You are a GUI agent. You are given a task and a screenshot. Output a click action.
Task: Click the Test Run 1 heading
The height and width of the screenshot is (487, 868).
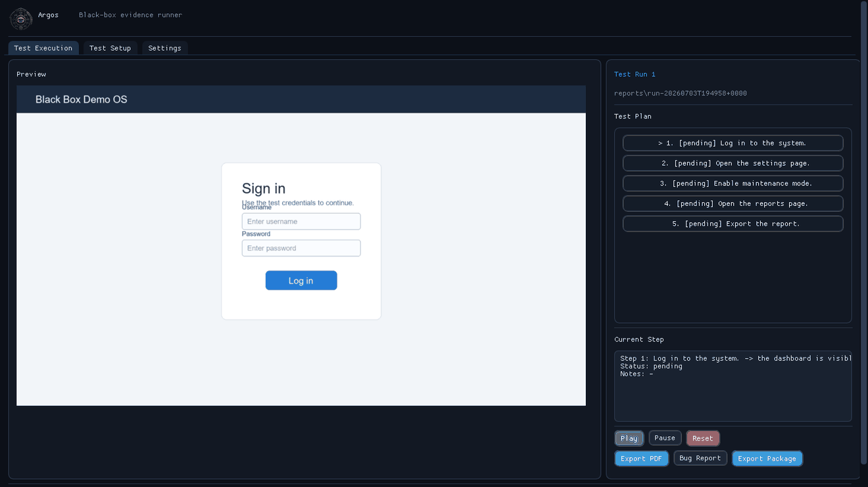coord(635,74)
